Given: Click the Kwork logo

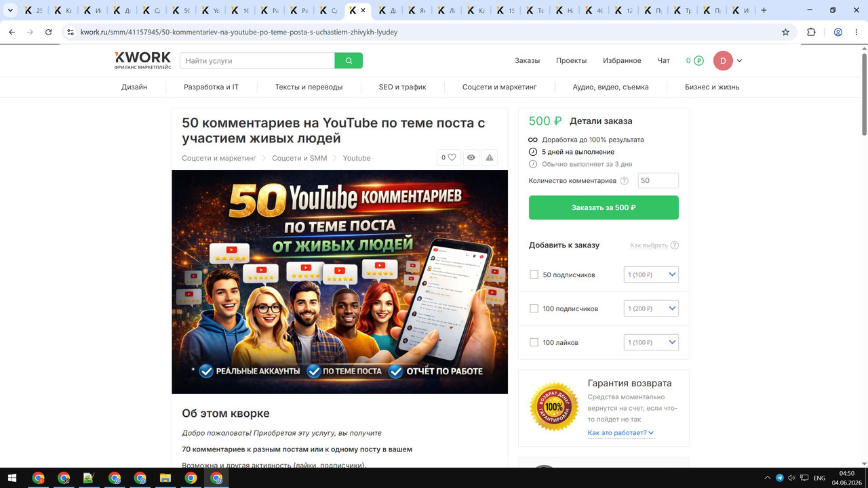Looking at the screenshot, I should pos(142,60).
